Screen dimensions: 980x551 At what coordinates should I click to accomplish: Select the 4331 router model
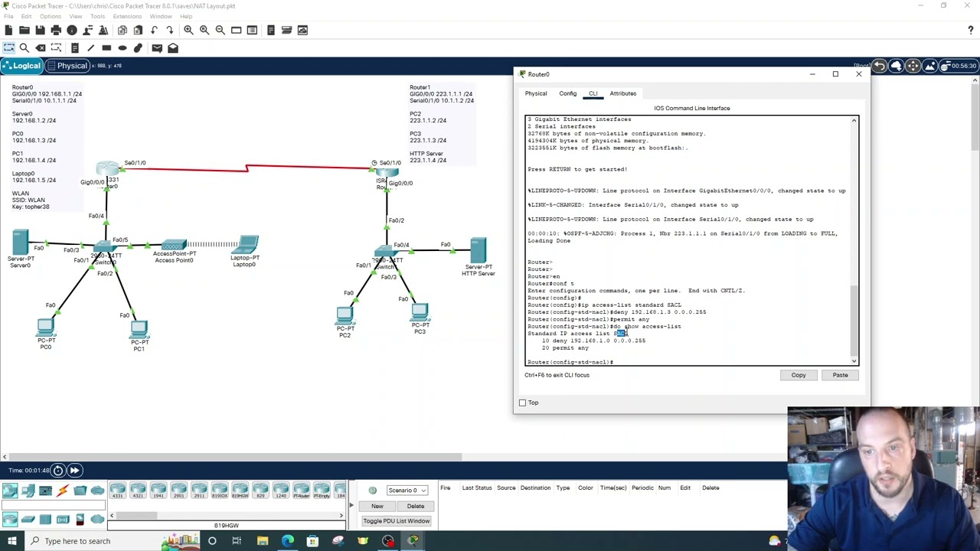tap(117, 491)
